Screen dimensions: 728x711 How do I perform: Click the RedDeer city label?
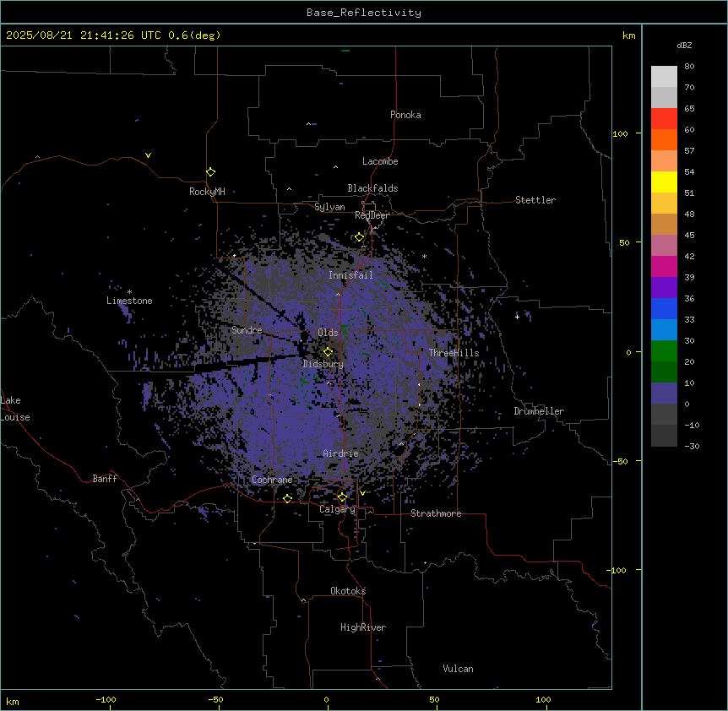pyautogui.click(x=372, y=215)
